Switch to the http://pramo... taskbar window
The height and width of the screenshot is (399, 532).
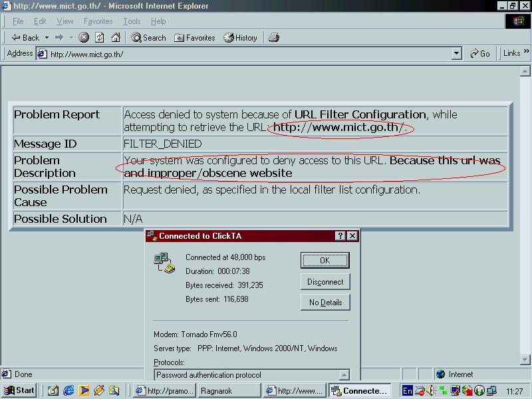point(164,390)
